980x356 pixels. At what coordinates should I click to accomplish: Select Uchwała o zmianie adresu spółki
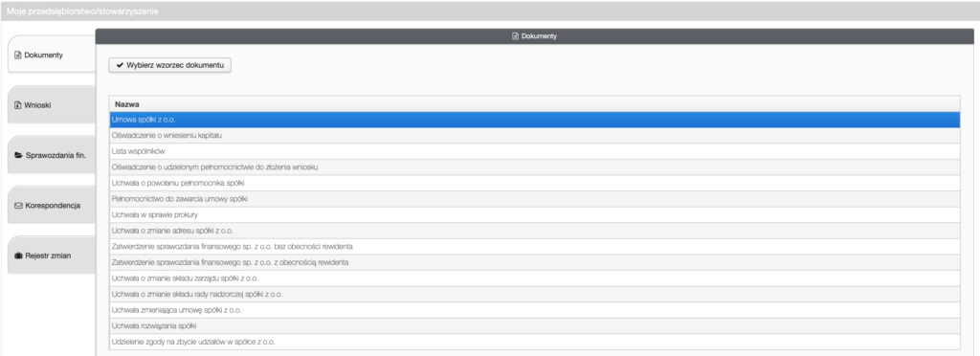(x=534, y=231)
